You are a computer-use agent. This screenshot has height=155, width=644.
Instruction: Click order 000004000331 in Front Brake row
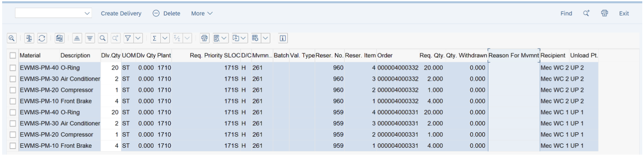(x=397, y=146)
